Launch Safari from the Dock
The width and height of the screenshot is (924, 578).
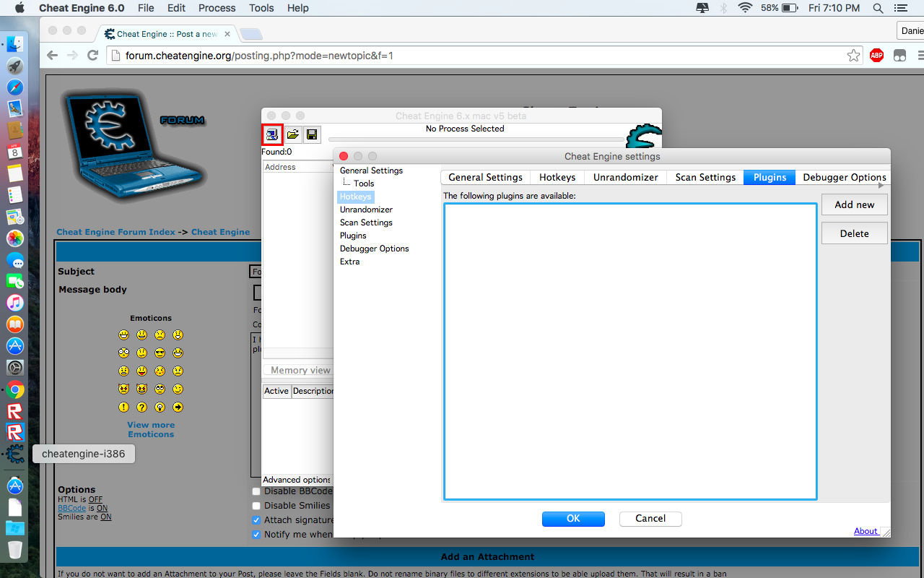(x=15, y=87)
